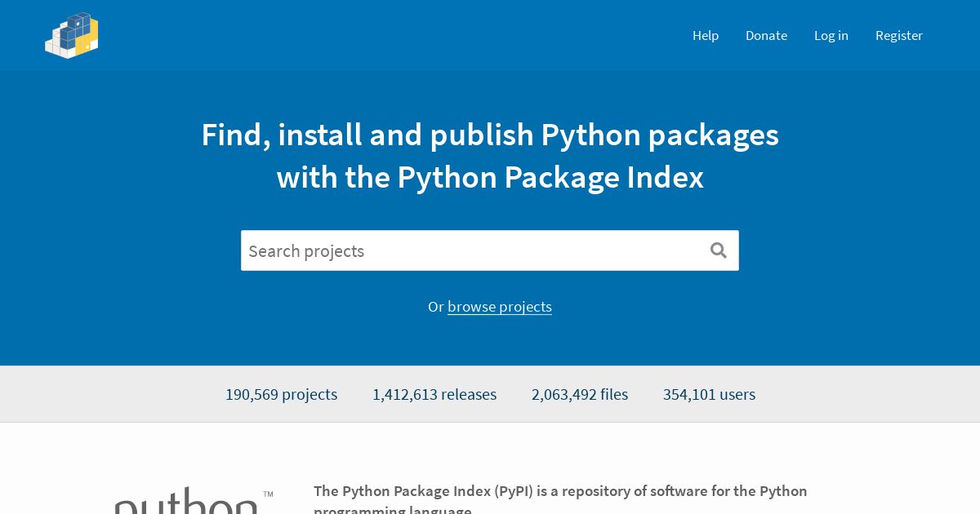Select the 354,101 users statistic
980x514 pixels.
point(709,394)
